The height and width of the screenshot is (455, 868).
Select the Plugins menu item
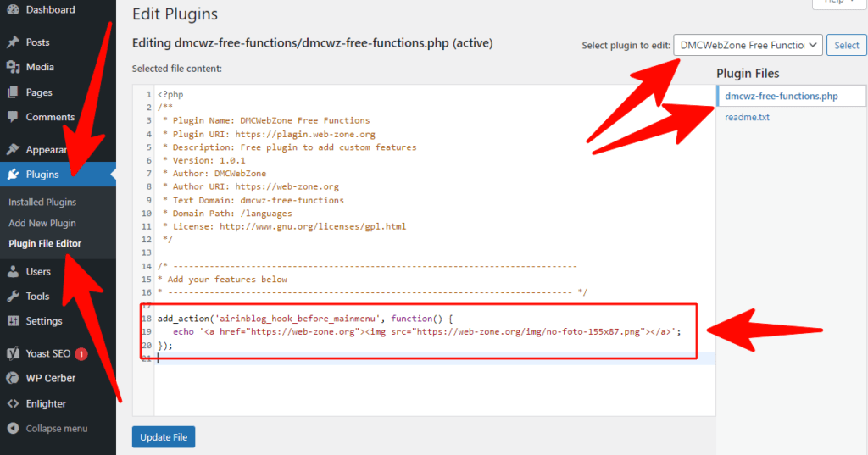click(x=42, y=175)
